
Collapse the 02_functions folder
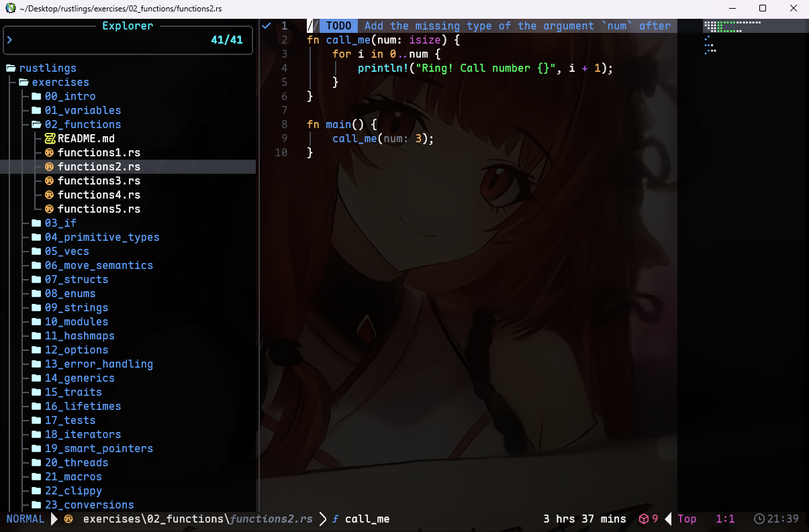83,125
